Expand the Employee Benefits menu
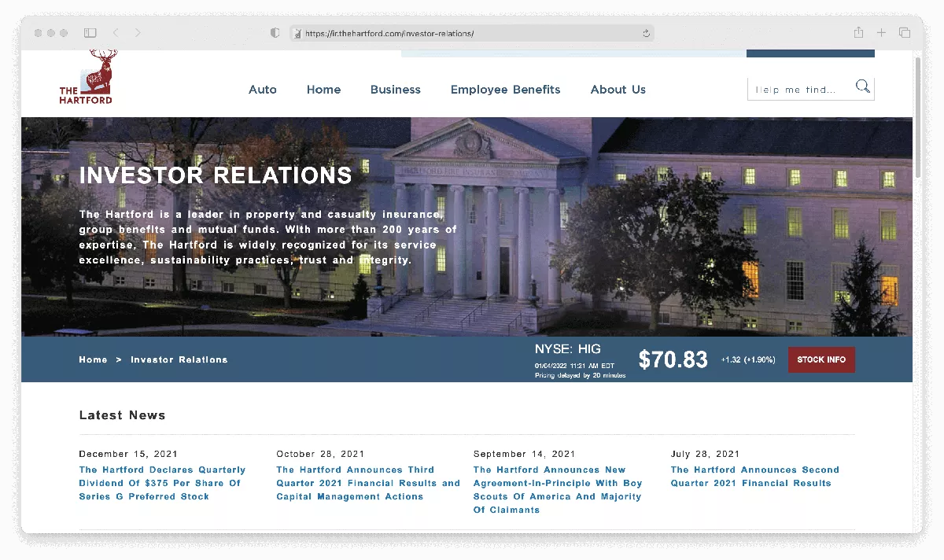Screen dimensions: 944x560 pos(505,90)
